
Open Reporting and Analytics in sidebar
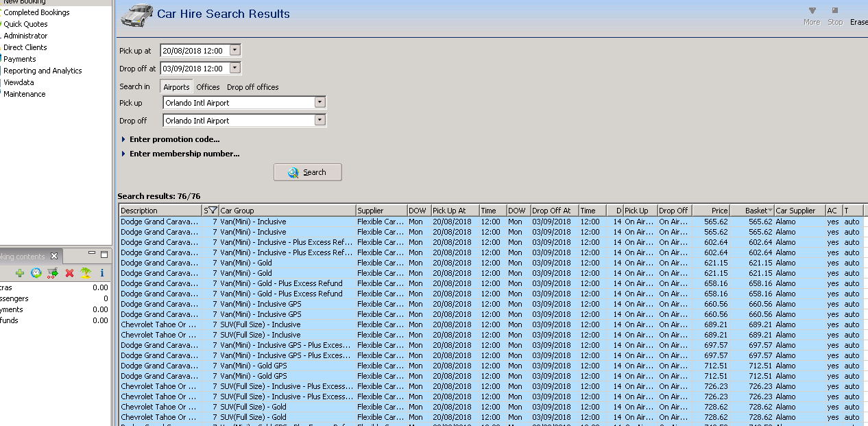(43, 71)
